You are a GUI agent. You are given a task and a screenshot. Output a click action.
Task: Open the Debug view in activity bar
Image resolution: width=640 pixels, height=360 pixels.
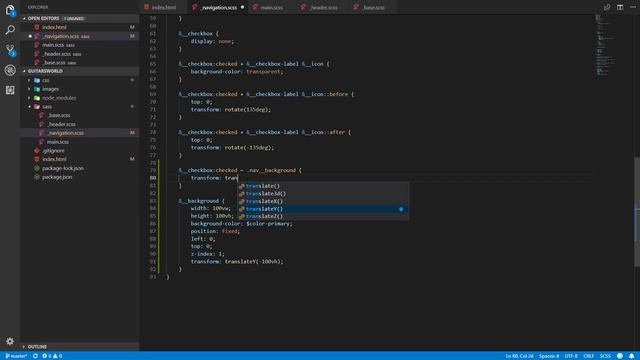(10, 70)
